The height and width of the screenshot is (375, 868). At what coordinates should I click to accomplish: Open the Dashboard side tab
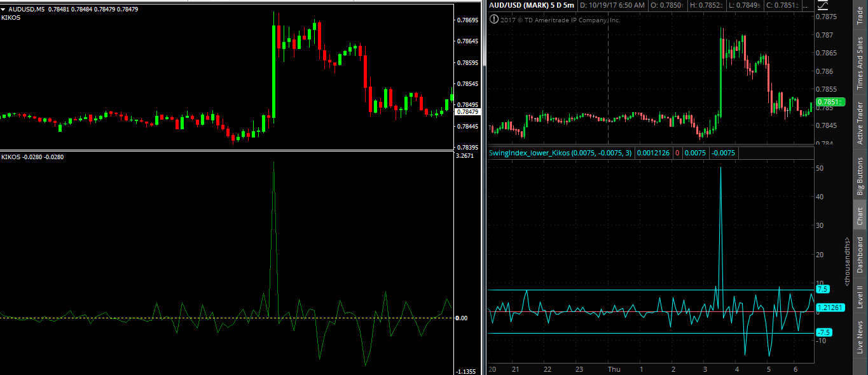(x=860, y=255)
